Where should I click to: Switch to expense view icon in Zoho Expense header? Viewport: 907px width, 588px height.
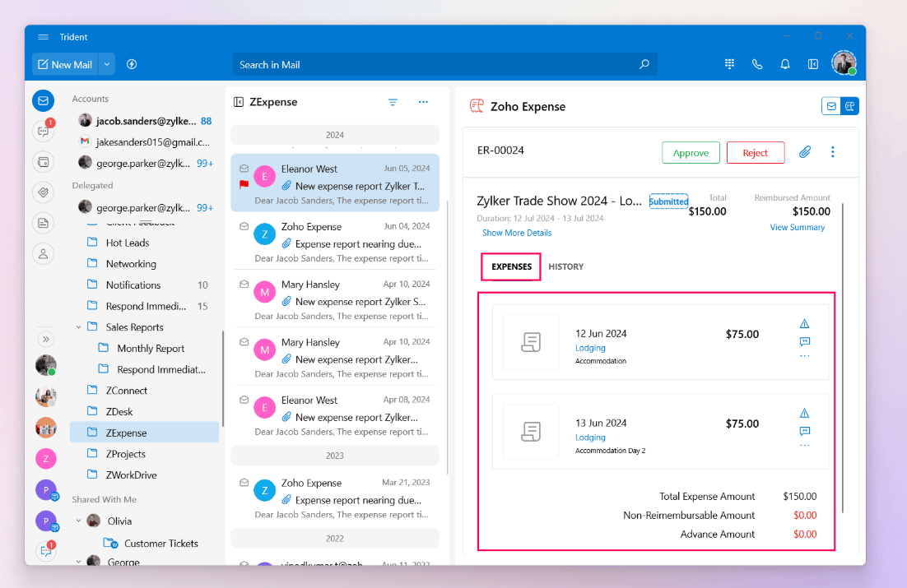[x=849, y=106]
